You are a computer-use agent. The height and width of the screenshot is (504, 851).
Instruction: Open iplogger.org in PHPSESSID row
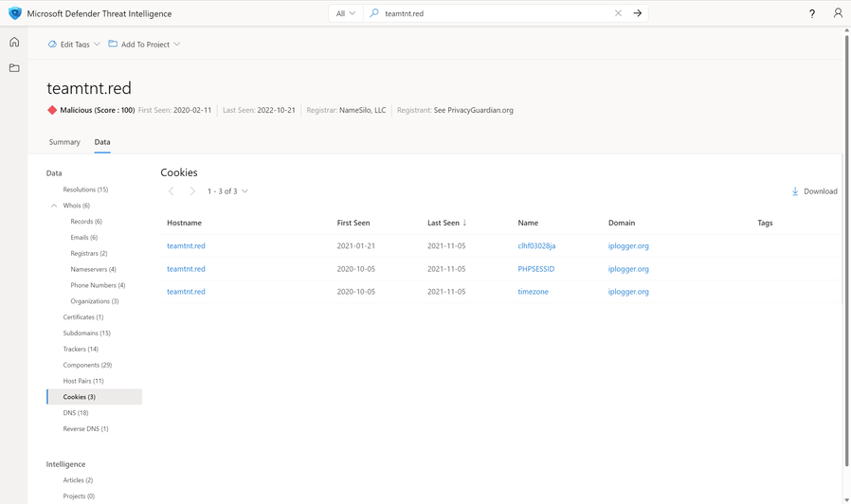(628, 268)
